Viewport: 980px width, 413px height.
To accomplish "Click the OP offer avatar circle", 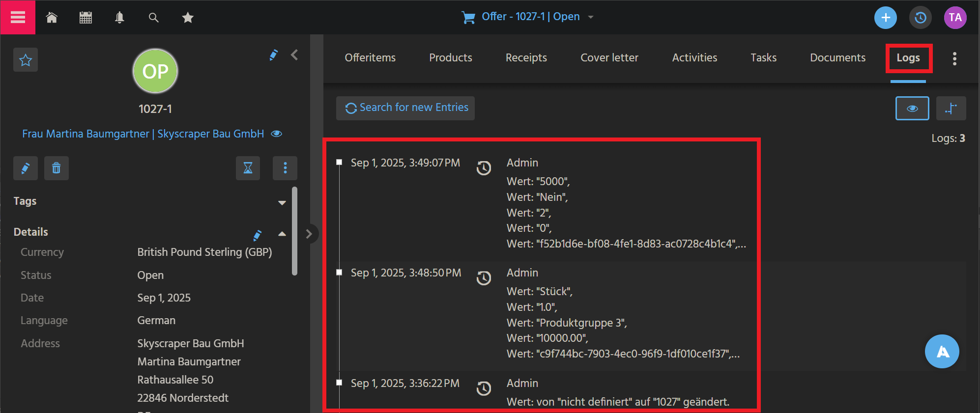I will pyautogui.click(x=155, y=71).
